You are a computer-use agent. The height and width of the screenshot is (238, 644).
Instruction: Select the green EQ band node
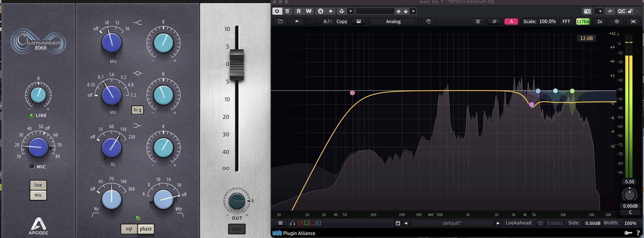click(x=572, y=91)
